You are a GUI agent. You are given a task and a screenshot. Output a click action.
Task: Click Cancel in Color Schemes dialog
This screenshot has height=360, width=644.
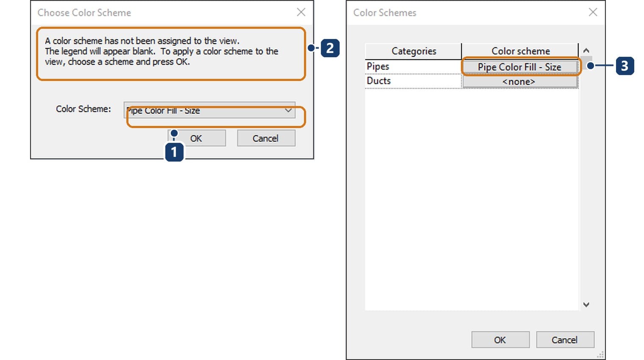click(x=565, y=340)
